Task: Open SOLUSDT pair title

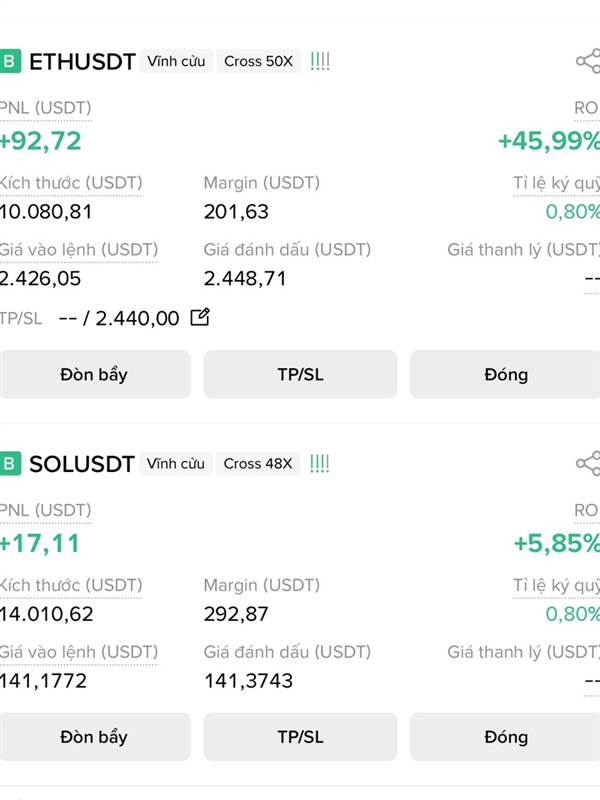Action: [x=82, y=464]
